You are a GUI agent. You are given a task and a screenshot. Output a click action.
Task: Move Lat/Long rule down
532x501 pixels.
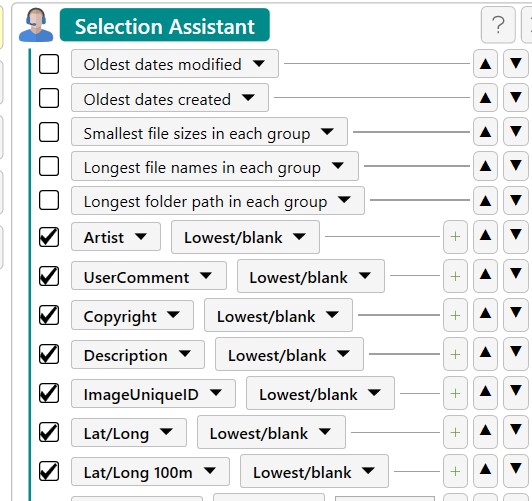coord(516,432)
